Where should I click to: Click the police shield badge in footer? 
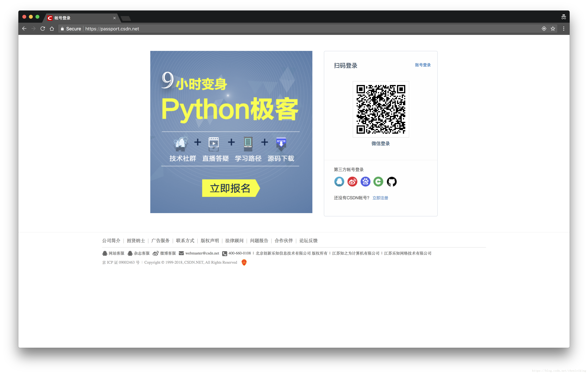point(244,262)
